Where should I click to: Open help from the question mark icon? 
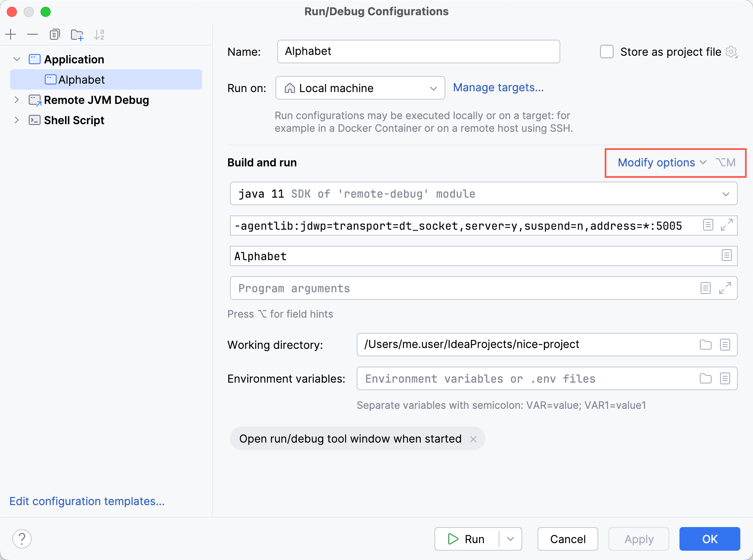[22, 538]
